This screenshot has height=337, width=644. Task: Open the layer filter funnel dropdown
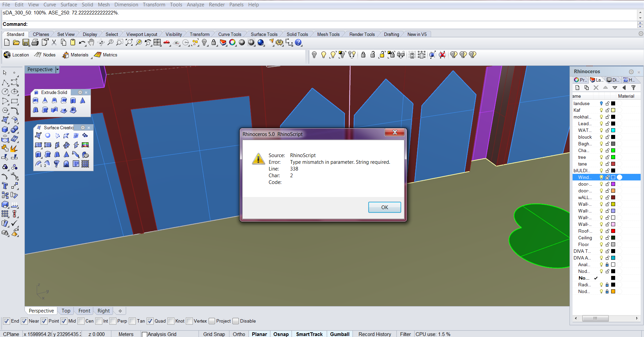[633, 88]
